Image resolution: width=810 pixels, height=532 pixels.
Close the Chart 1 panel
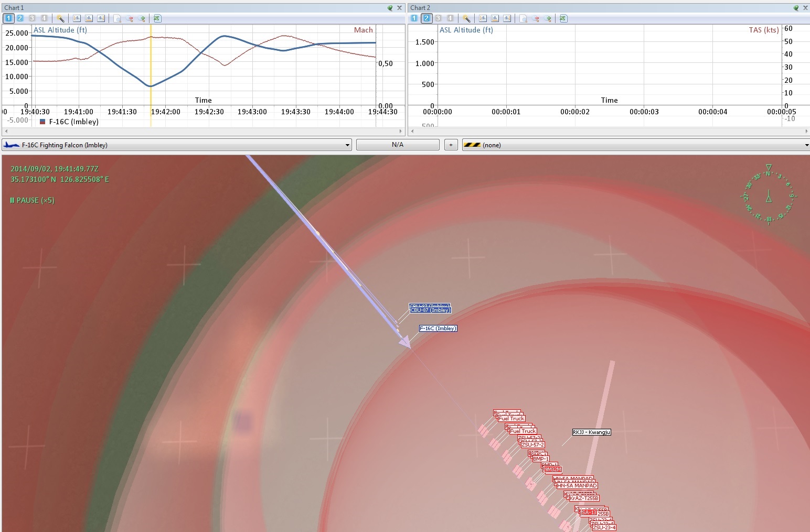click(x=399, y=8)
